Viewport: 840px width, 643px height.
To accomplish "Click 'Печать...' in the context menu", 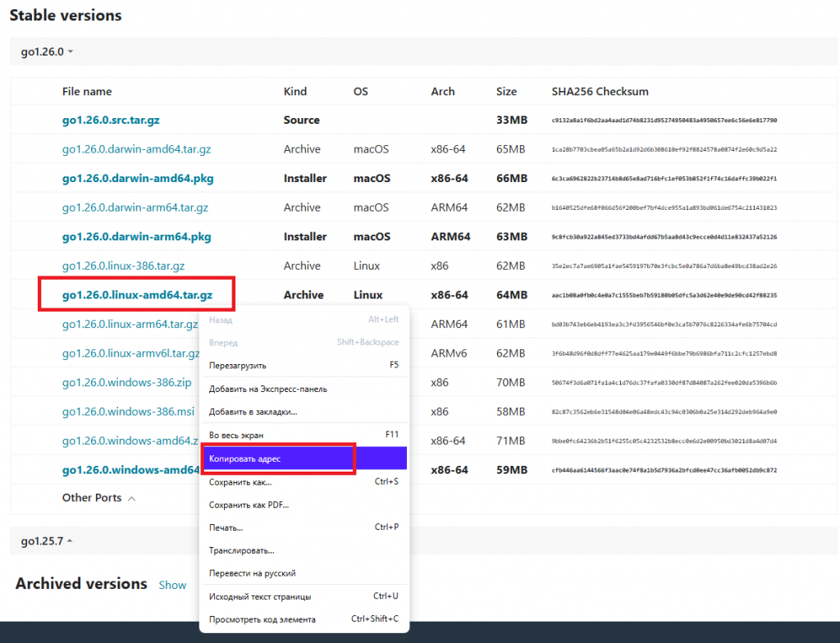I will pos(226,527).
